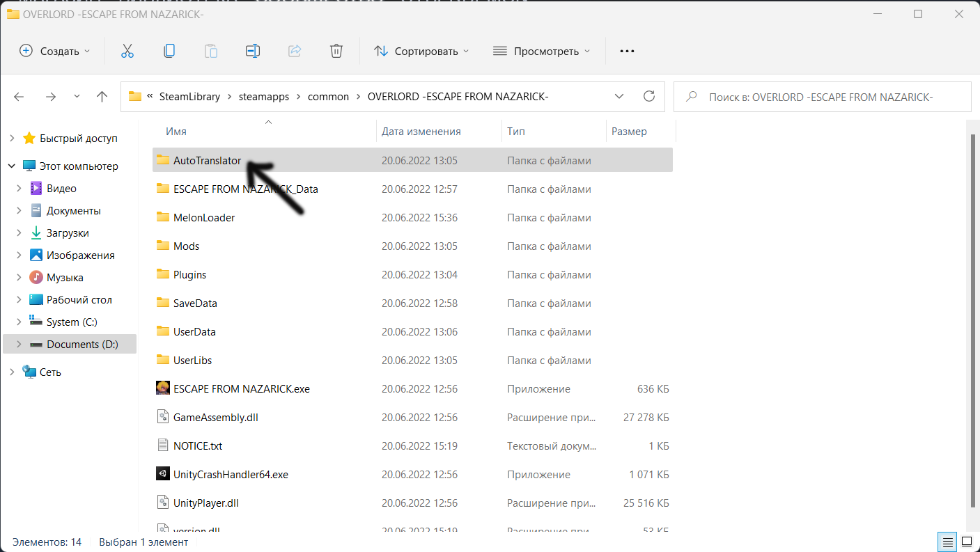The height and width of the screenshot is (552, 980).
Task: Expand address bar history dropdown
Action: [x=619, y=96]
